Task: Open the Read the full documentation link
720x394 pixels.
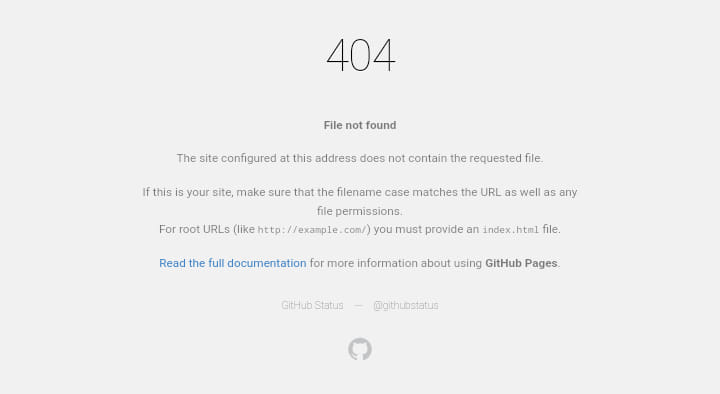Action: point(232,263)
